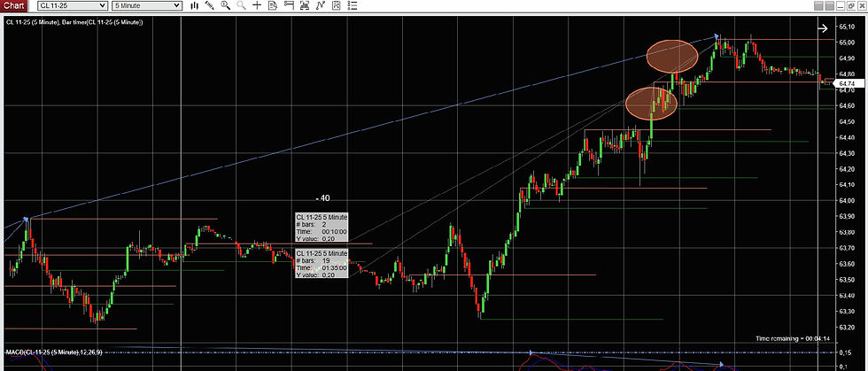The width and height of the screenshot is (868, 371).
Task: Open the data series icon
Action: (304, 5)
